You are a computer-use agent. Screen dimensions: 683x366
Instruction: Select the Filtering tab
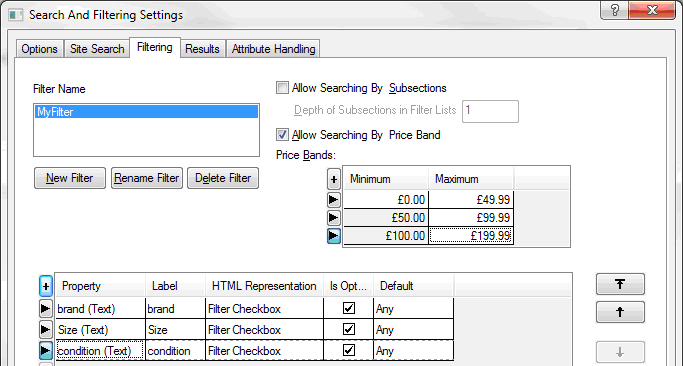coord(155,47)
